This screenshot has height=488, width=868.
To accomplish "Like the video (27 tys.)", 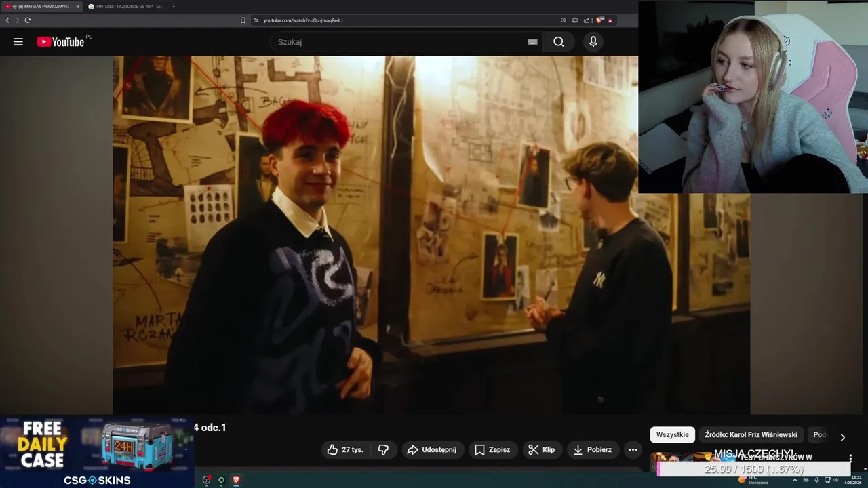I will click(x=345, y=449).
